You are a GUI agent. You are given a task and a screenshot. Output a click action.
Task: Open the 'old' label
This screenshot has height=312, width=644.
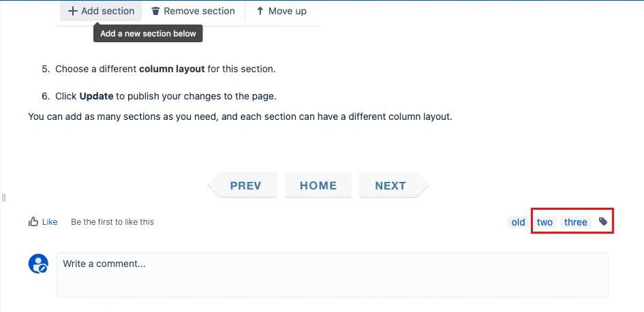[519, 222]
